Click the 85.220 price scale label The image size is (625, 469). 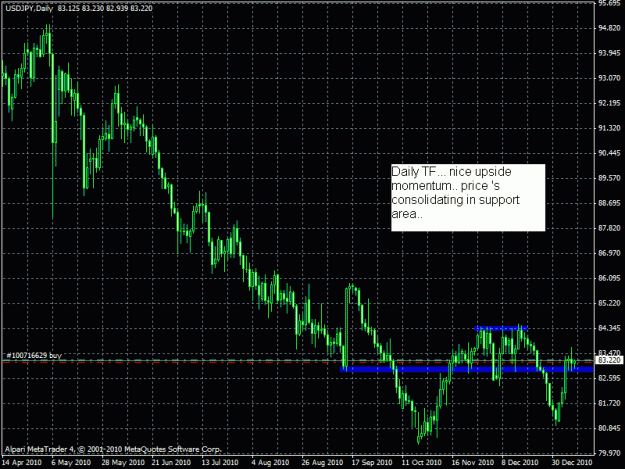pos(609,303)
